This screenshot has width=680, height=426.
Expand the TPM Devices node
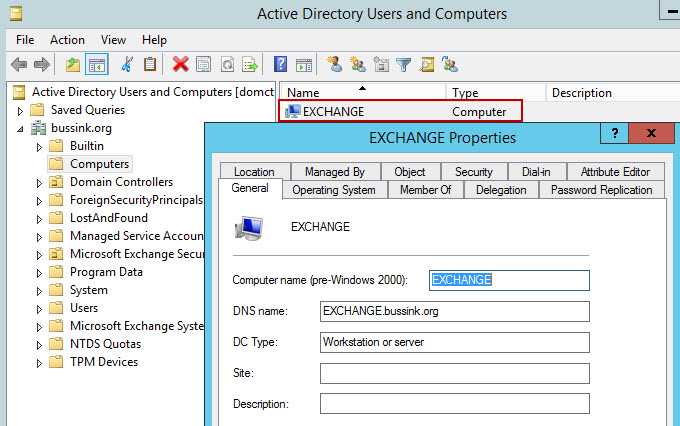[x=39, y=363]
